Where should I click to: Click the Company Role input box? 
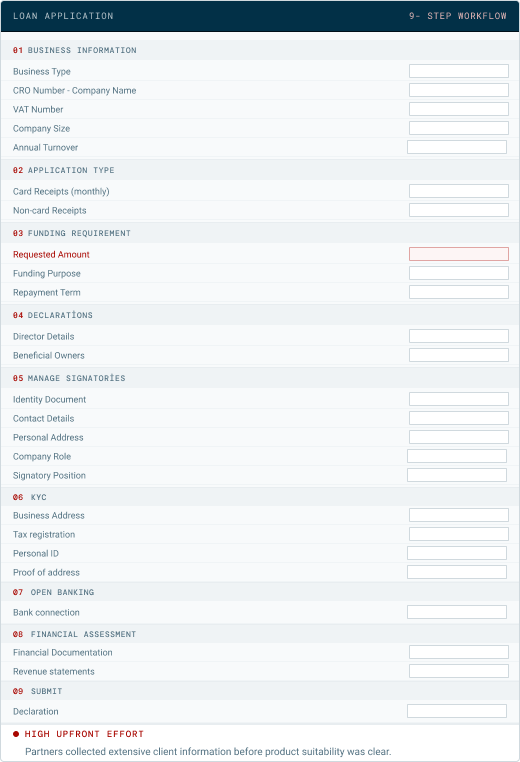click(457, 456)
